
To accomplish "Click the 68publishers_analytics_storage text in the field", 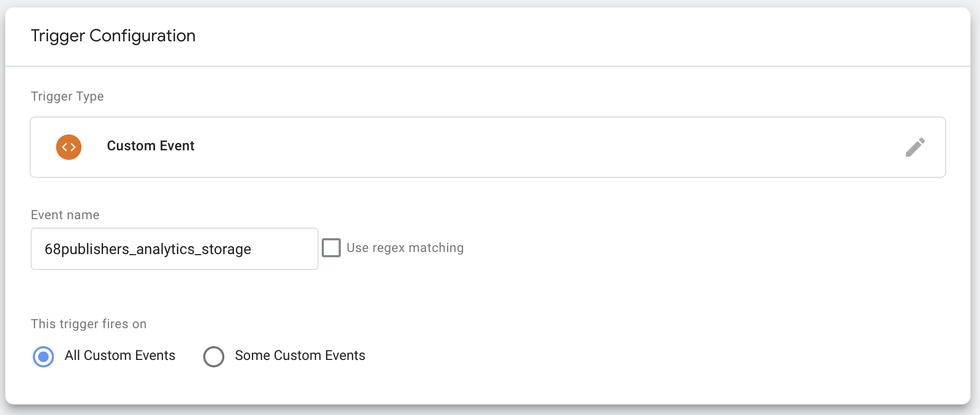I will pyautogui.click(x=148, y=249).
